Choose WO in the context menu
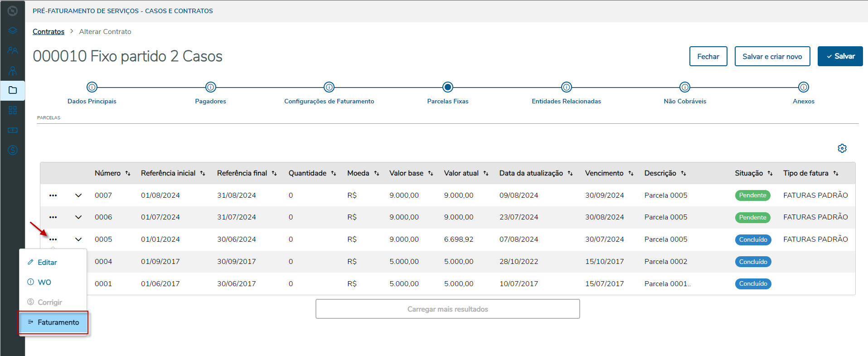868x356 pixels. coord(53,282)
